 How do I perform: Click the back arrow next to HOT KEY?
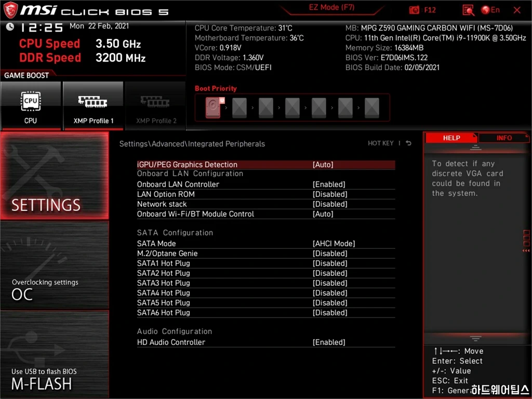[408, 143]
